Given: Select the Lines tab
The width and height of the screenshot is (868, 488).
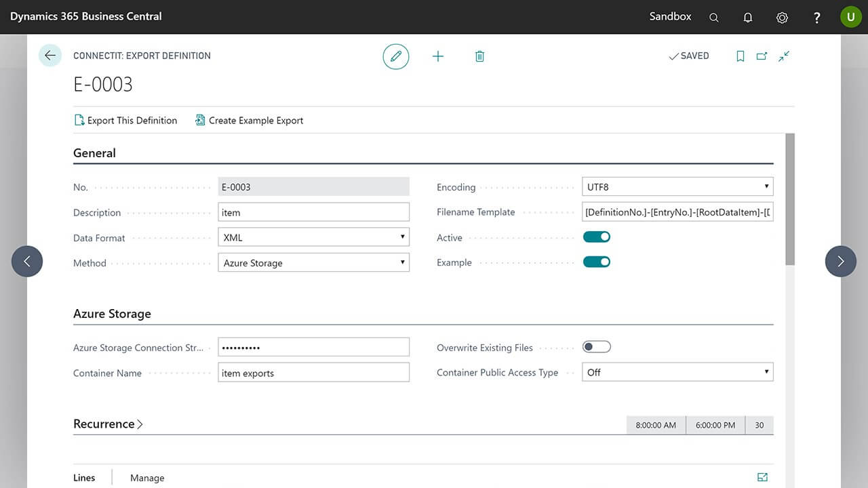Looking at the screenshot, I should click(84, 478).
